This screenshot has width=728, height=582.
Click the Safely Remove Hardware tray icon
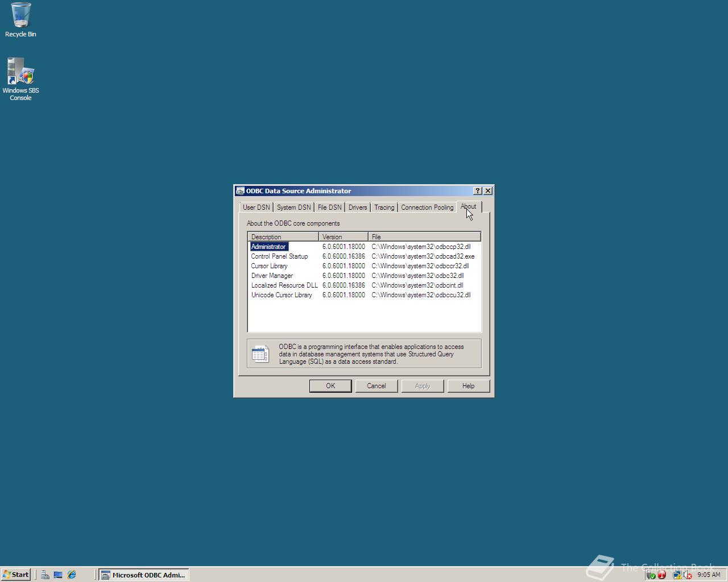[x=651, y=575]
